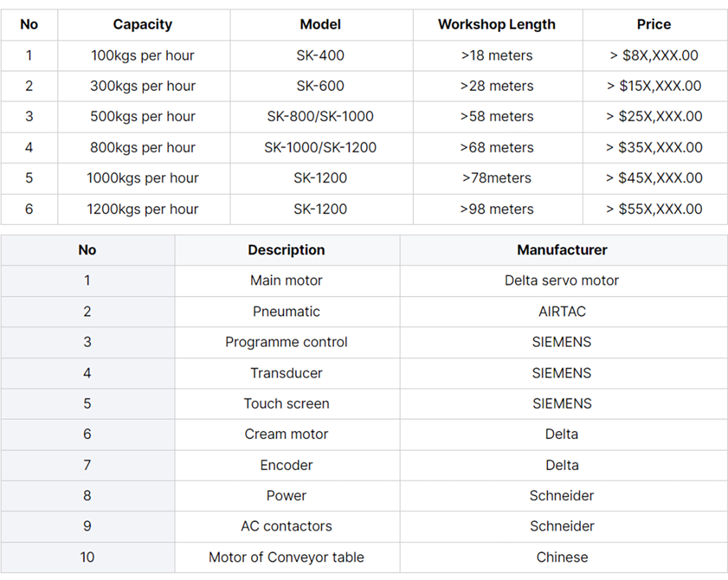The height and width of the screenshot is (580, 728).
Task: Select the 'Programme control' description
Action: pos(287,342)
